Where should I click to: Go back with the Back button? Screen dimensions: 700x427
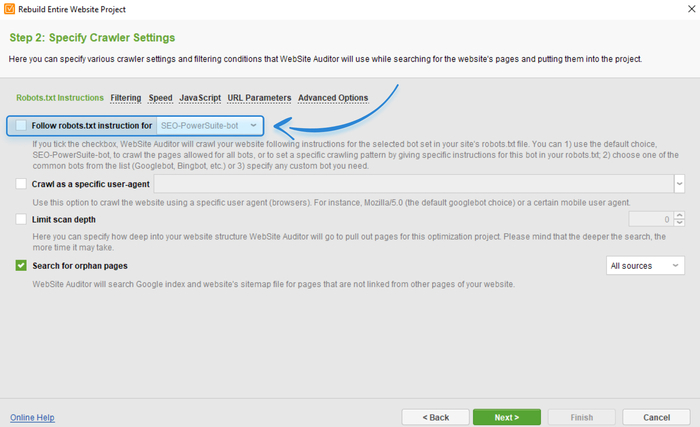click(436, 417)
